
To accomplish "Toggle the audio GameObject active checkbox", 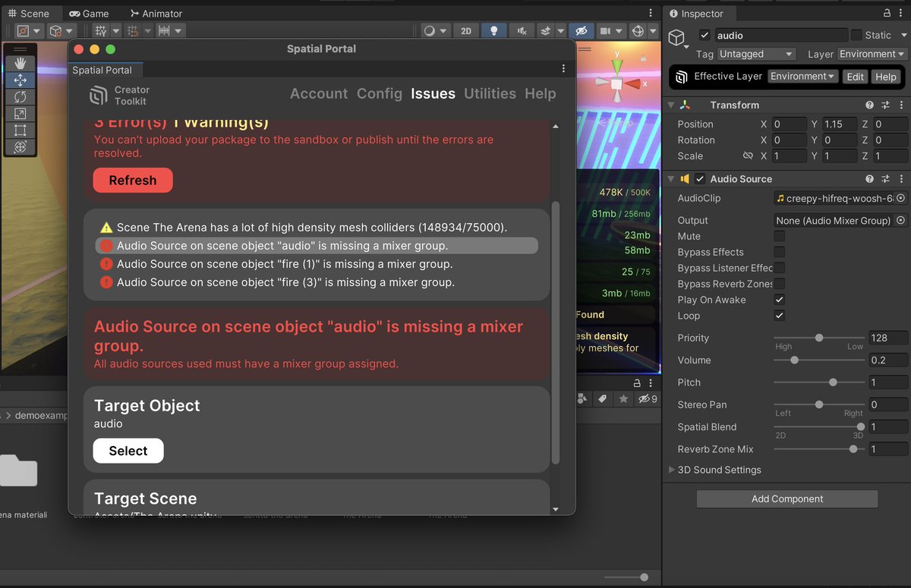I will [x=705, y=35].
